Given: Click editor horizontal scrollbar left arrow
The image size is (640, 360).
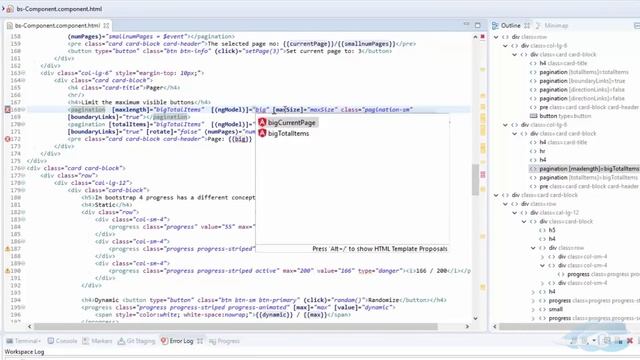Looking at the screenshot, I should click(29, 327).
